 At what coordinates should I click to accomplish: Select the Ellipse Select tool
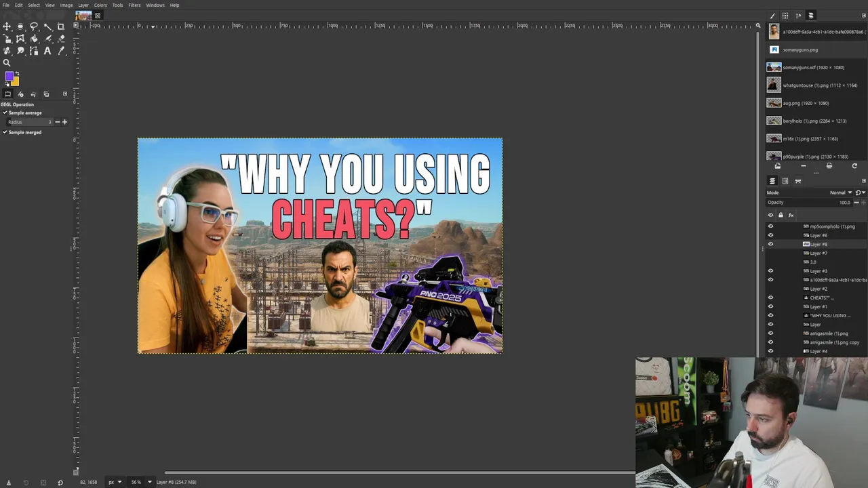pos(20,26)
